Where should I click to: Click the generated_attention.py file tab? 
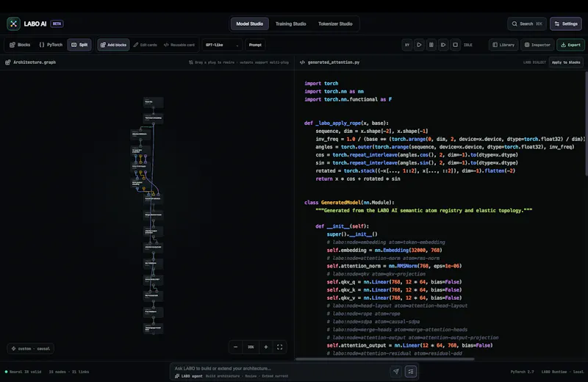(334, 62)
